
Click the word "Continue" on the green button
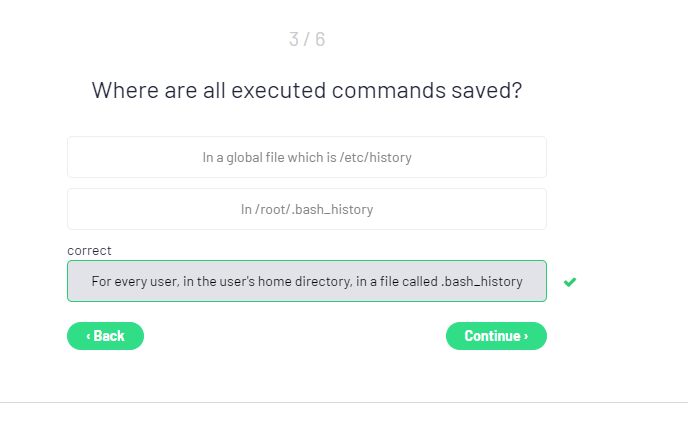(492, 336)
